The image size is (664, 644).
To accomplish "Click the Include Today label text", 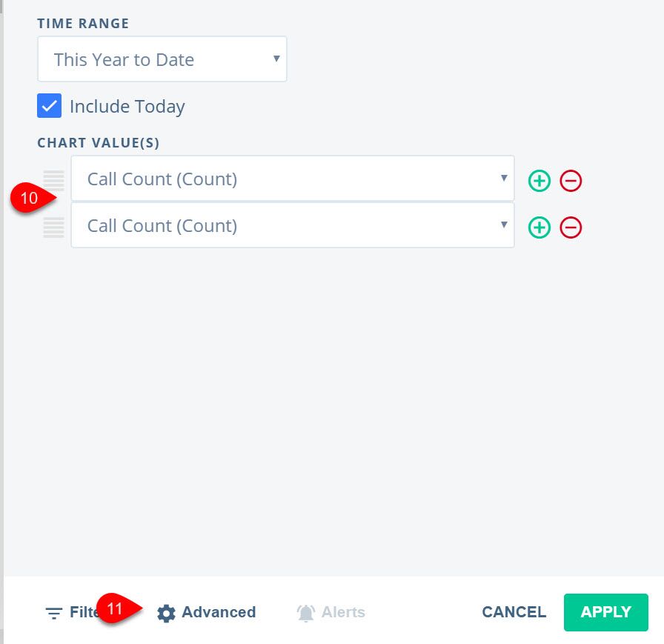I will 127,107.
